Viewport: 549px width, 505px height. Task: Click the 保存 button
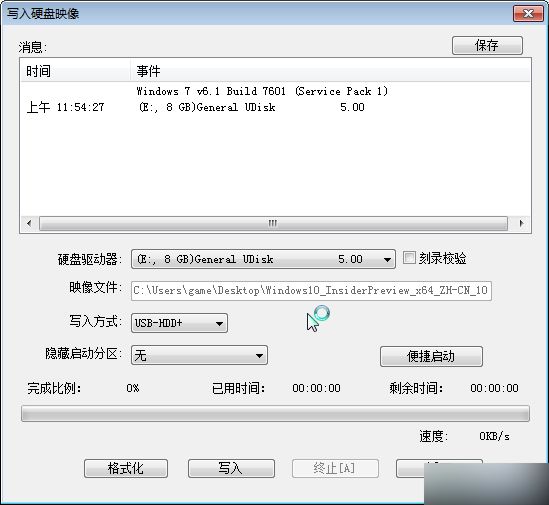(487, 46)
